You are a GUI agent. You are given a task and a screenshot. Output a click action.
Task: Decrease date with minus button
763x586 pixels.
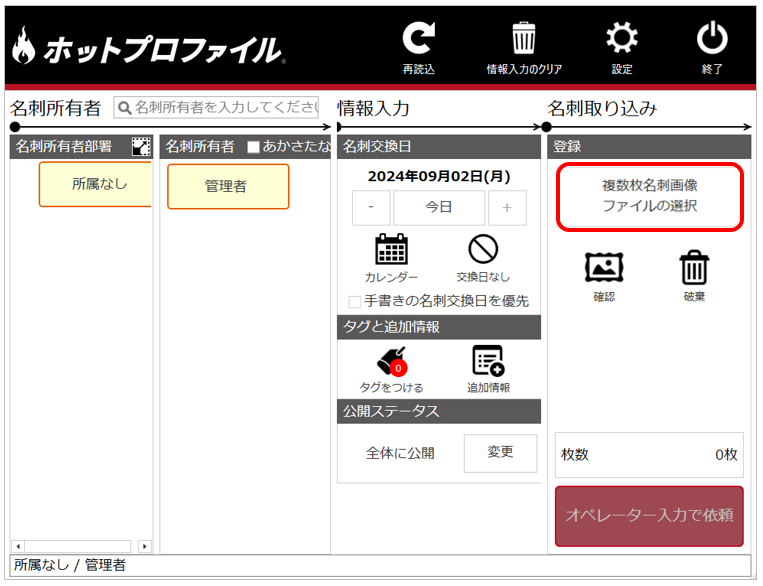(x=371, y=208)
